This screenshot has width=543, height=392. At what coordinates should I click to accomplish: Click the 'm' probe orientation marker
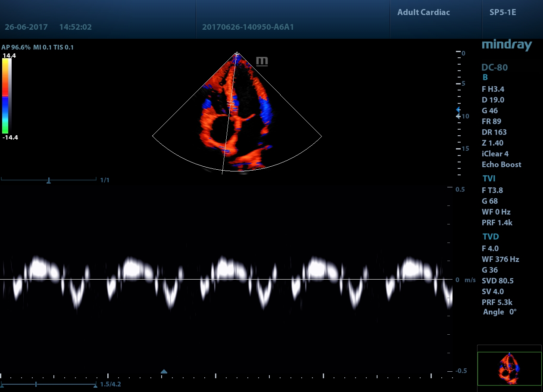[262, 61]
